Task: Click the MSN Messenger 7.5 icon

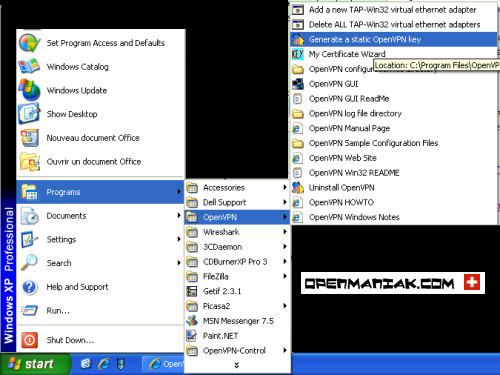Action: pyautogui.click(x=192, y=321)
